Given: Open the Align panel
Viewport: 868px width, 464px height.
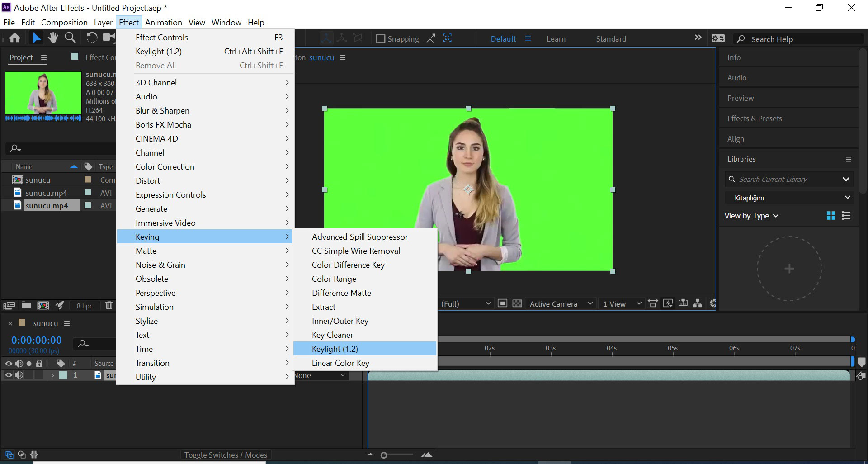Looking at the screenshot, I should pyautogui.click(x=736, y=139).
